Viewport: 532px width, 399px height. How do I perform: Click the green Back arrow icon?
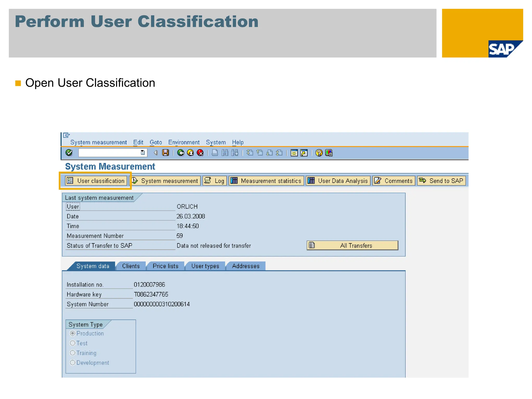(181, 153)
